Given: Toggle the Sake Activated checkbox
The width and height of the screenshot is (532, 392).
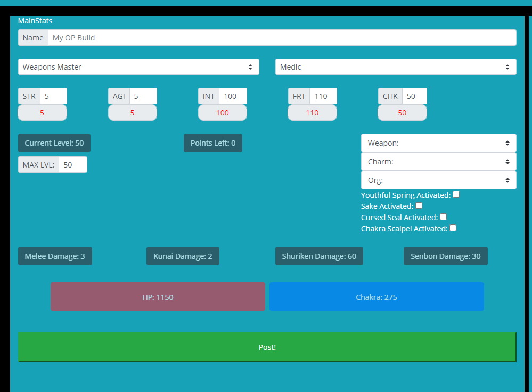Looking at the screenshot, I should click(x=419, y=206).
